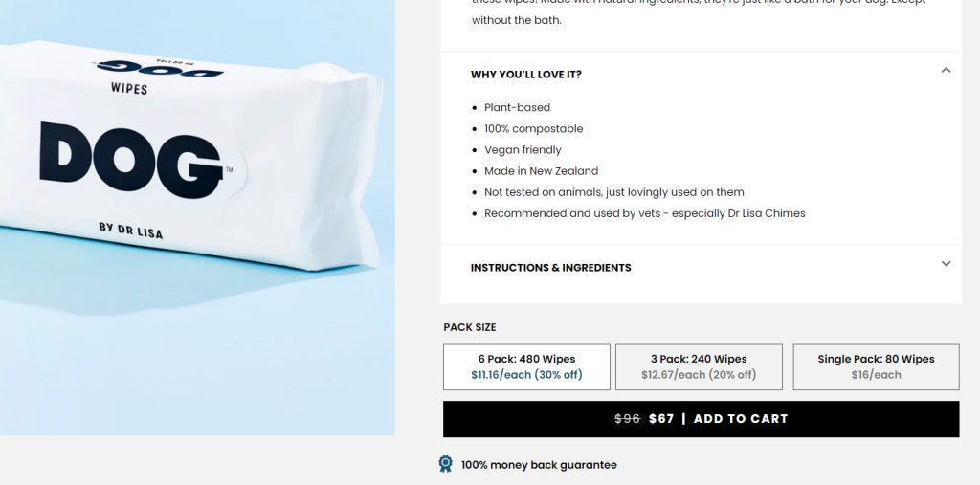This screenshot has width=980, height=485.
Task: Click the 'Made in New Zealand' bullet
Action: 542,171
